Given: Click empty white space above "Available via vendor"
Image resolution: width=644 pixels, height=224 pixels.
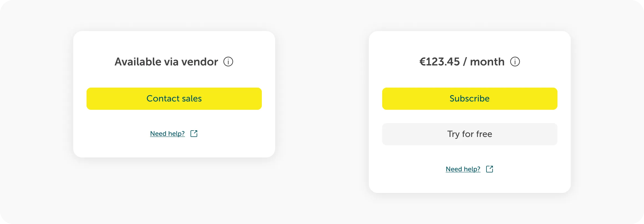Looking at the screenshot, I should [x=174, y=43].
